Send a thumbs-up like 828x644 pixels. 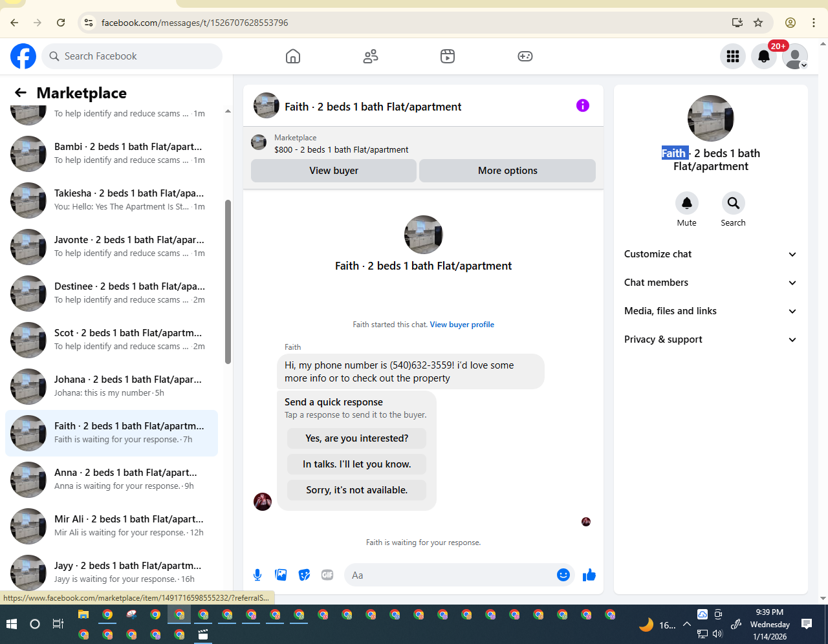589,575
